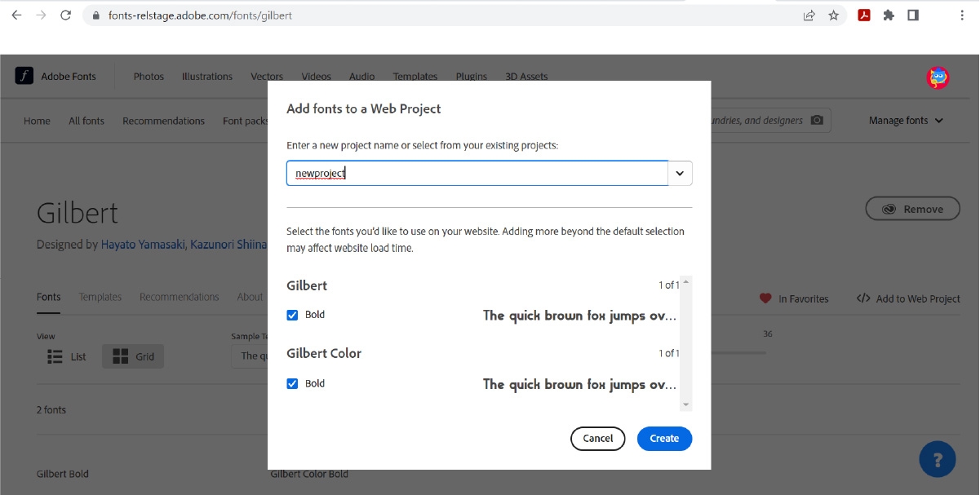Open the Recommendations tab
The image size is (980, 495).
[x=179, y=297]
